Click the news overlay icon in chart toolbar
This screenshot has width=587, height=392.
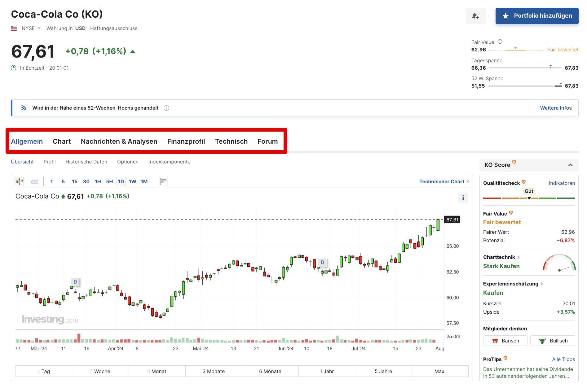tap(164, 181)
